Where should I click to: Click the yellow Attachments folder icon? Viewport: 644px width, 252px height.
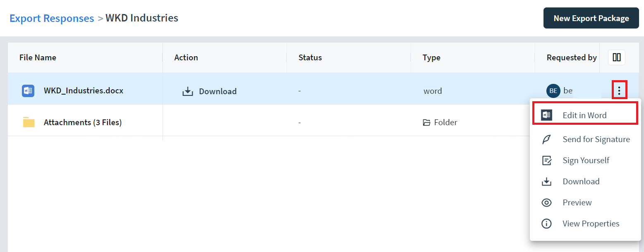point(29,122)
